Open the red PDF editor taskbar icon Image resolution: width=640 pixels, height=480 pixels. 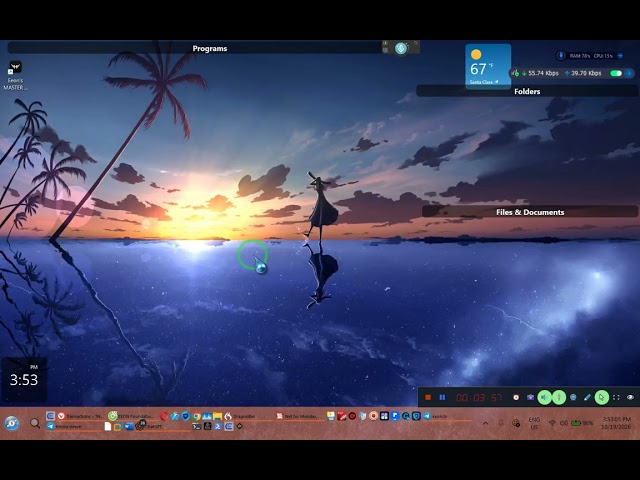point(342,416)
